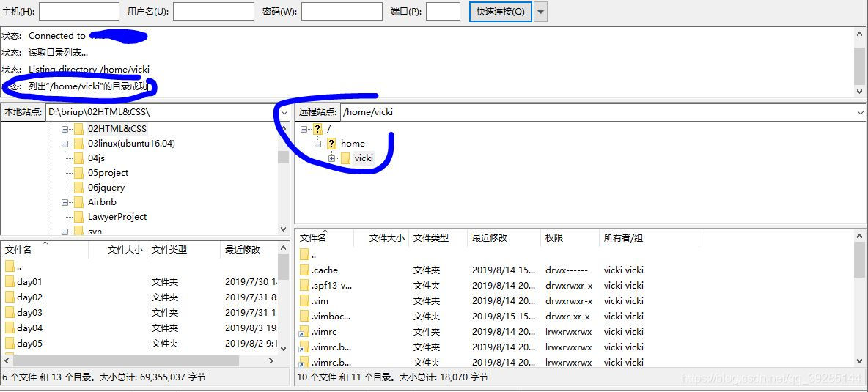Click status text "6 个文件 和 13 个目录"
This screenshot has width=868, height=392.
tap(48, 377)
